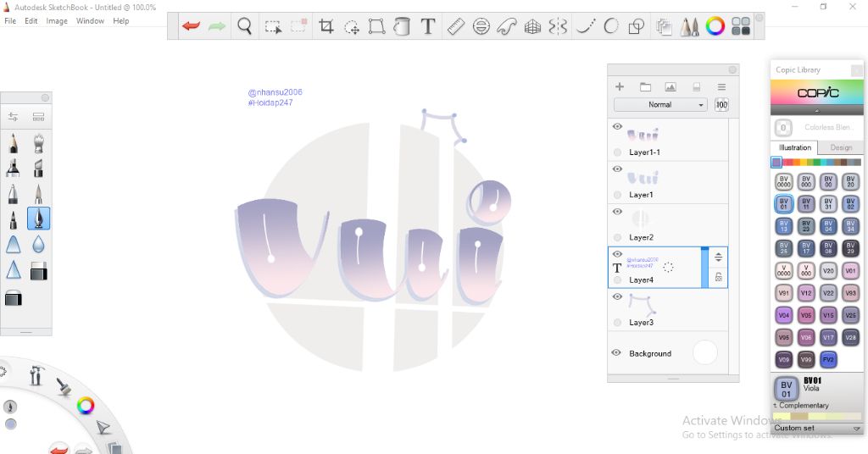Pick the BV0000 Copic swatch
Image resolution: width=868 pixels, height=454 pixels.
[x=783, y=181]
